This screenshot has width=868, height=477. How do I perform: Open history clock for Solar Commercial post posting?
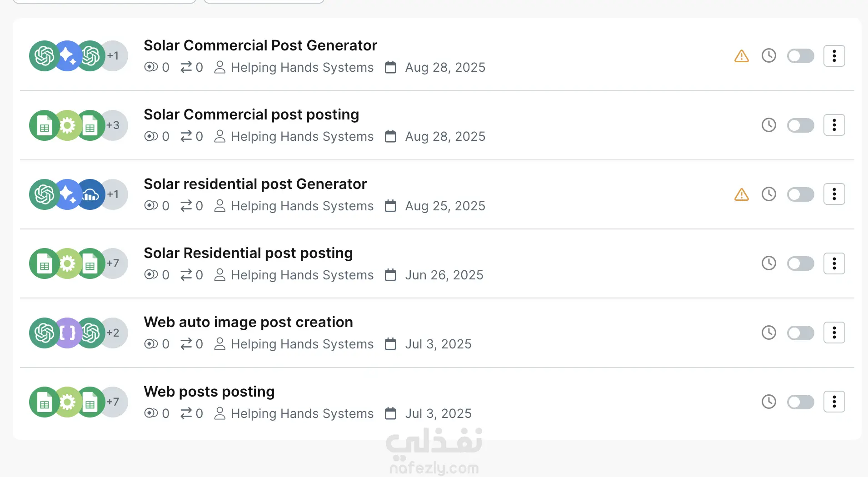[768, 125]
